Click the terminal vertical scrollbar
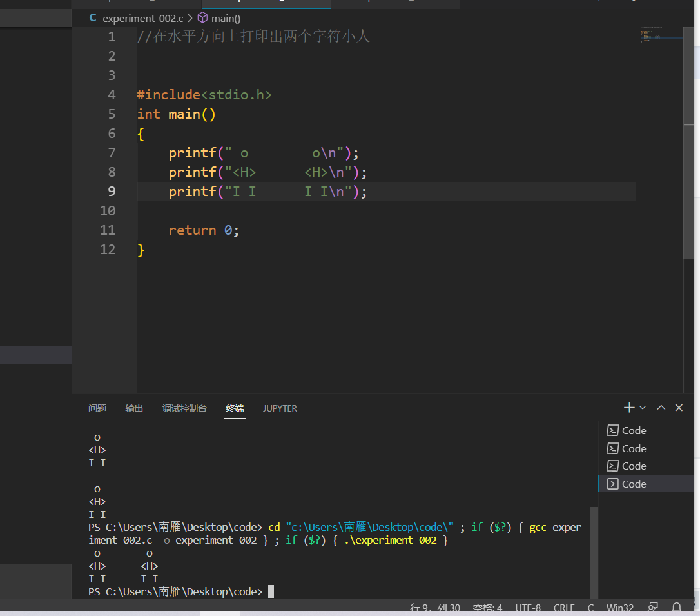 593,553
